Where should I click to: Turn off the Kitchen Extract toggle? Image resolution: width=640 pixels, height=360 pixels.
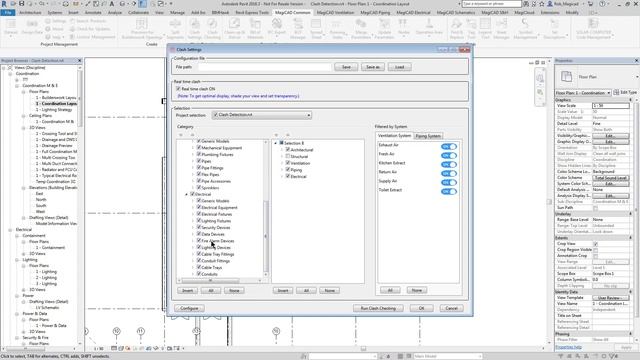pos(449,164)
